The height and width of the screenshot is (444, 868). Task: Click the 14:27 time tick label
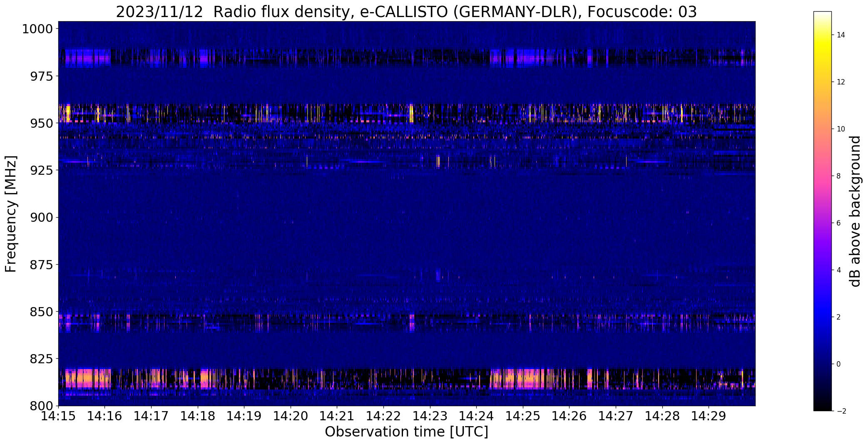[616, 416]
